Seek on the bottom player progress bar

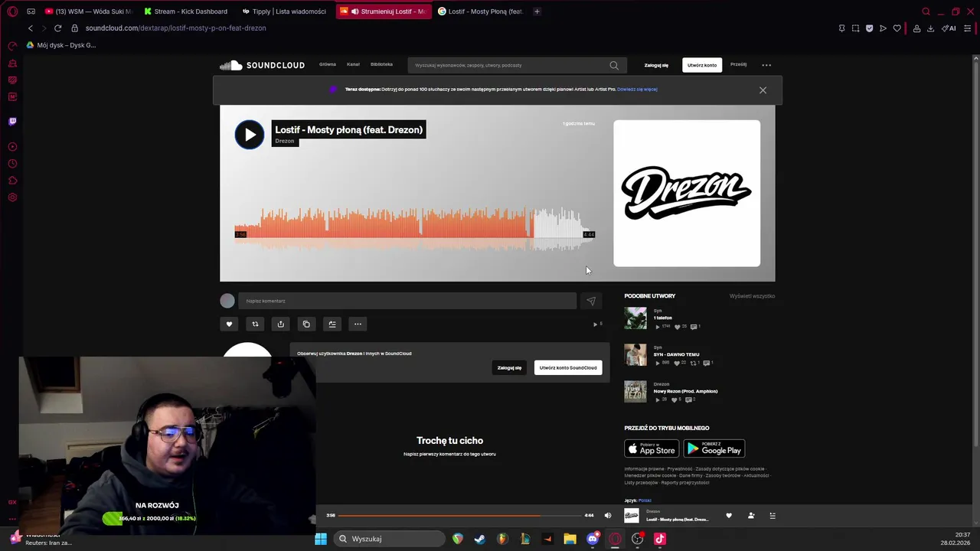(459, 516)
